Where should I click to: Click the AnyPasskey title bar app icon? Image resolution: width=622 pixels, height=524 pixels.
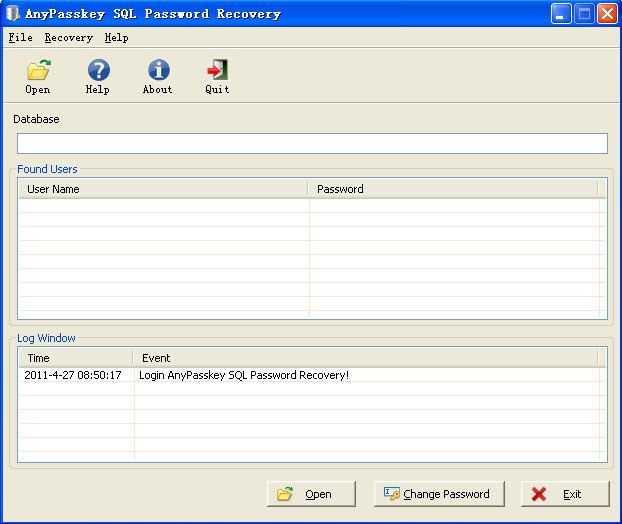click(13, 13)
